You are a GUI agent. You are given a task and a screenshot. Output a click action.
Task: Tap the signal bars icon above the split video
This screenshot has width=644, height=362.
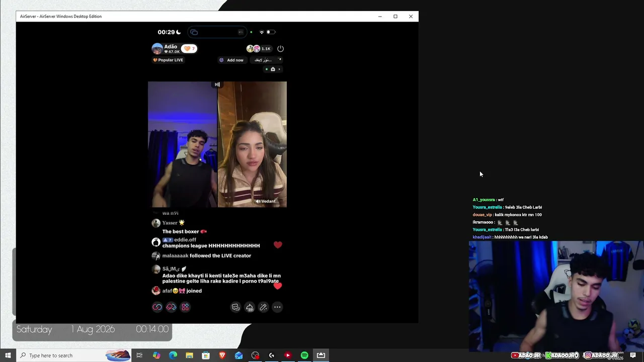217,84
